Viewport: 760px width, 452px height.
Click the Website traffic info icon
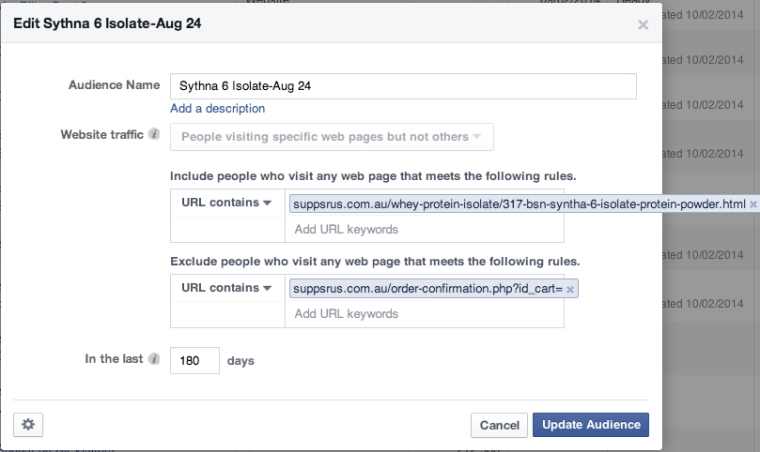[x=154, y=134]
